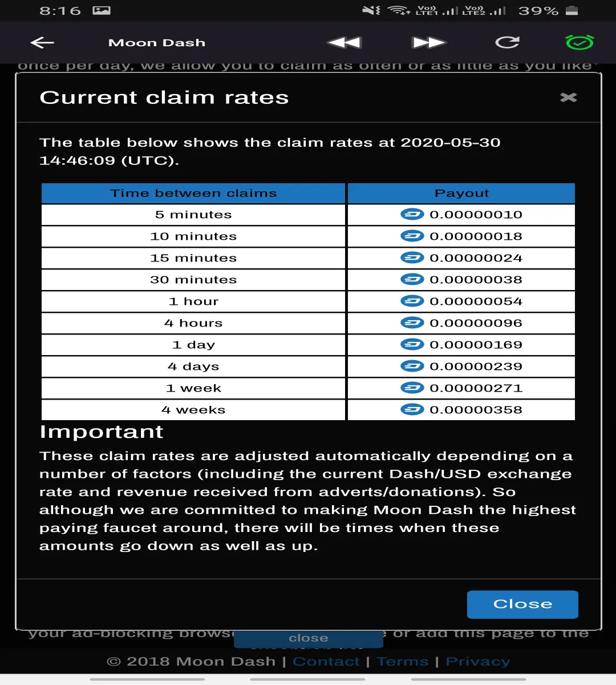This screenshot has width=616, height=685.
Task: Tap the Dash coin icon in 10 minutes row
Action: pos(412,236)
